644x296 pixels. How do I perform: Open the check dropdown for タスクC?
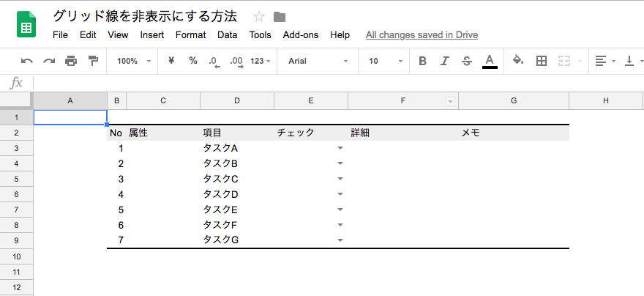pos(340,179)
